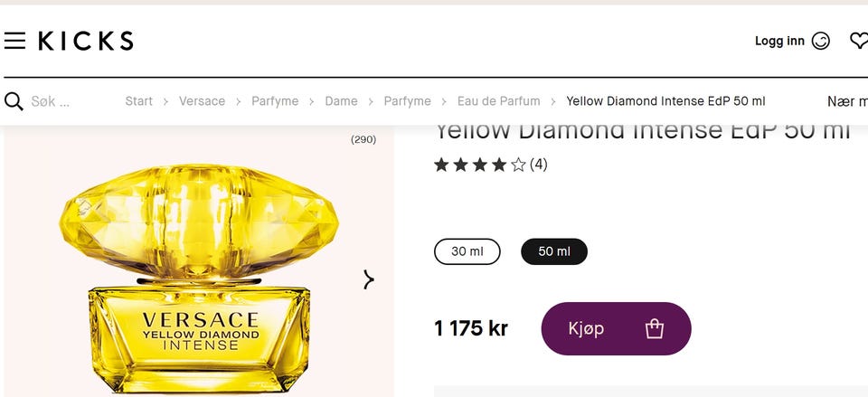Open the hamburger menu

click(x=14, y=41)
